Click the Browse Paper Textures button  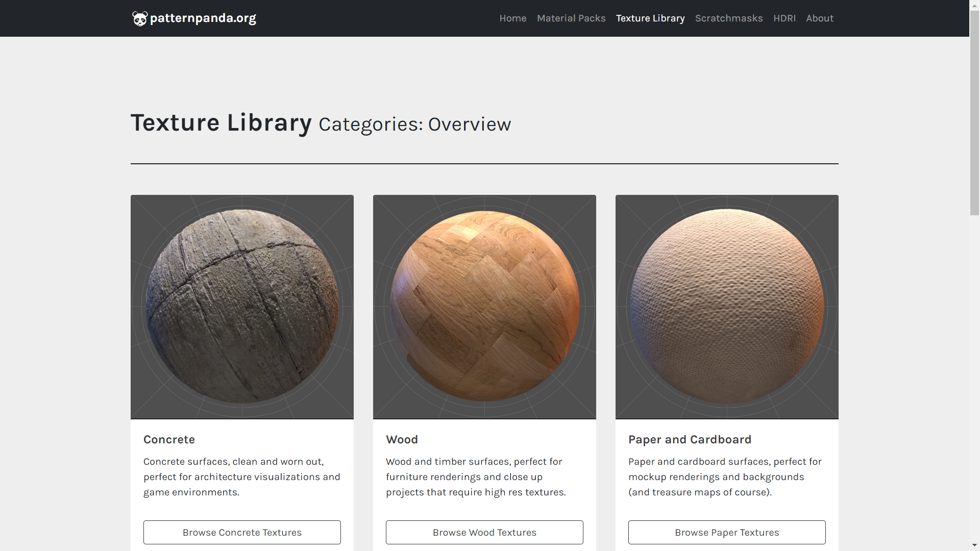coord(727,532)
